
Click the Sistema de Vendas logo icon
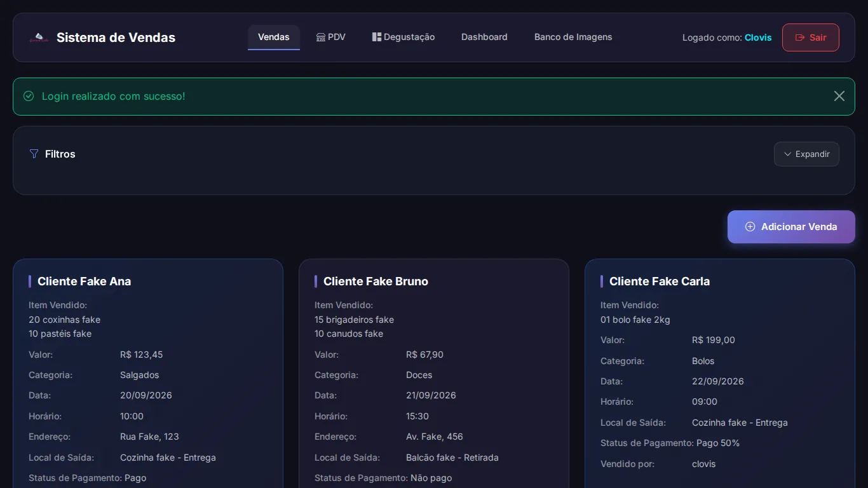coord(39,37)
